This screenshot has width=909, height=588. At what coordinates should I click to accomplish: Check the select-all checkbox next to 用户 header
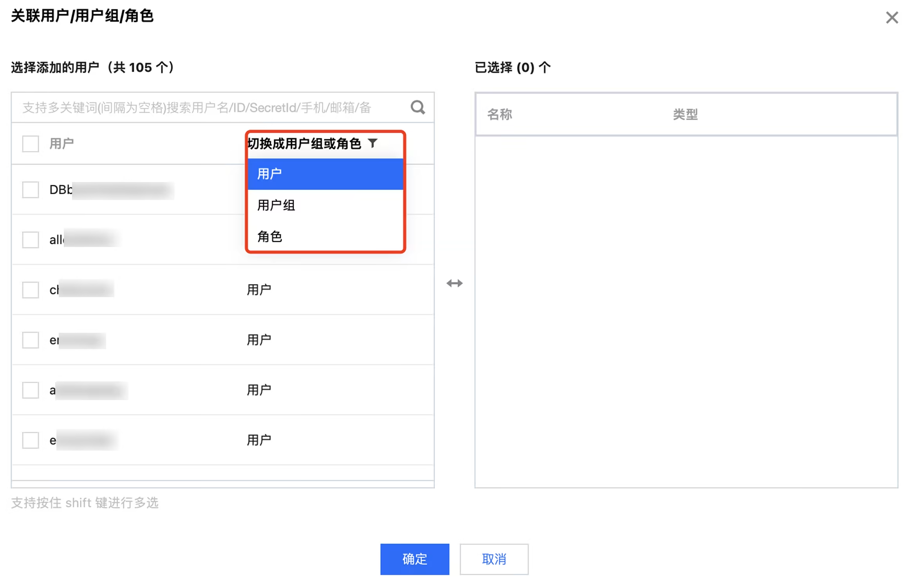[x=31, y=144]
